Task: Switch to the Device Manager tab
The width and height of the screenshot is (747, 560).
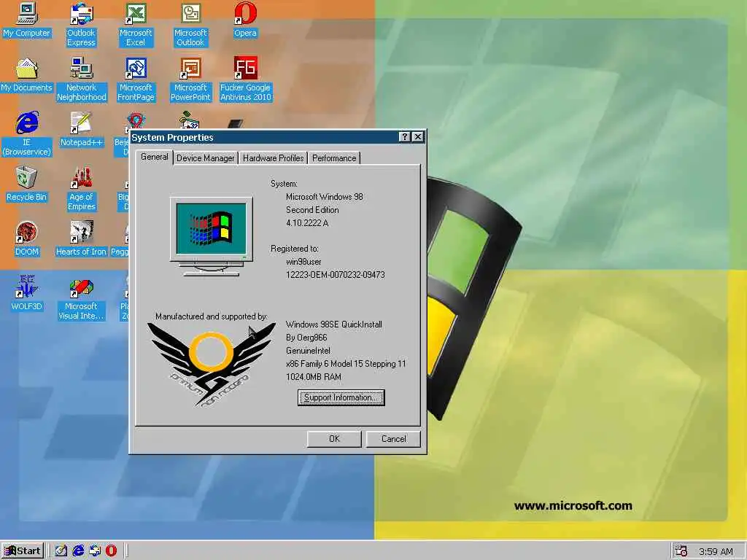Action: 205,158
